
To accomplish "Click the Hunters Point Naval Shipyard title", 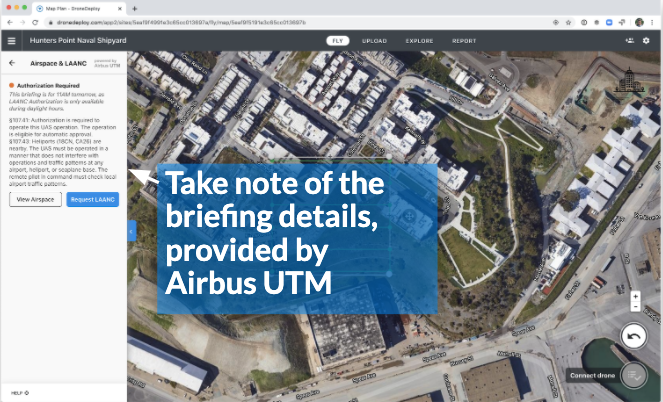I will (78, 41).
